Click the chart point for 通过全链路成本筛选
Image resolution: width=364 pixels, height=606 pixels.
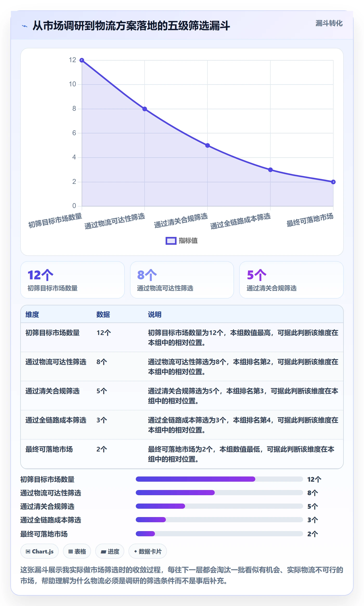pos(270,170)
